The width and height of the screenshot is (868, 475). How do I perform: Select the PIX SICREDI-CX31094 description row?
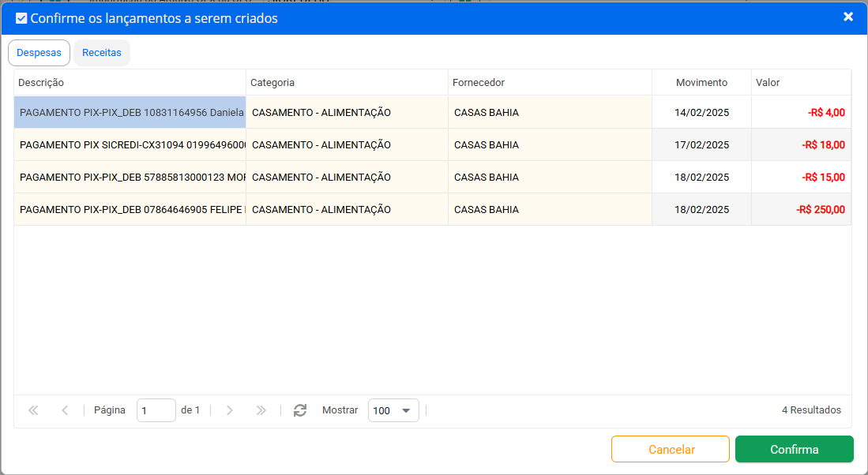(x=130, y=145)
